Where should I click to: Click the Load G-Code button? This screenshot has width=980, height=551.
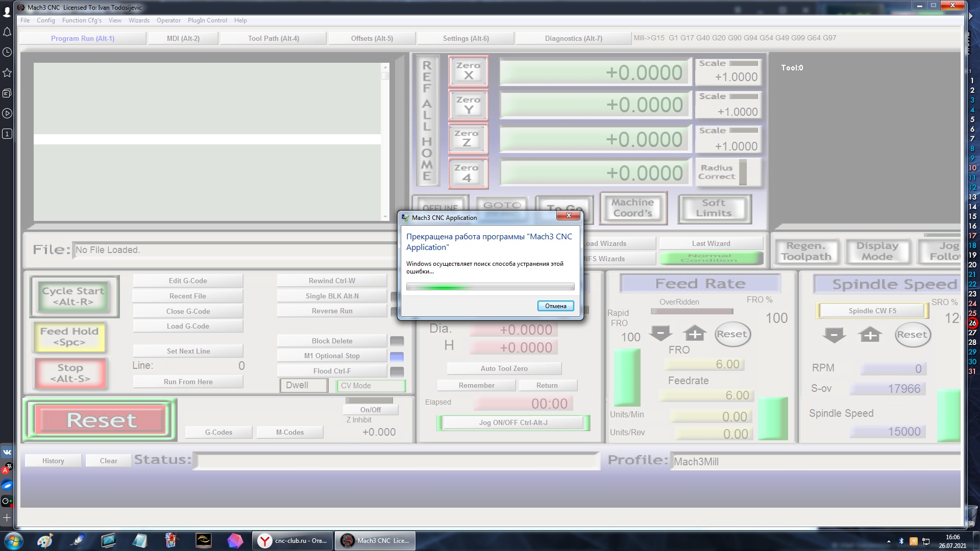tap(188, 326)
